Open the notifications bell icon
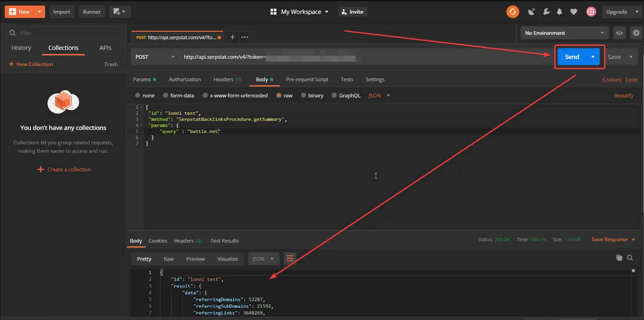644x320 pixels. [x=559, y=12]
